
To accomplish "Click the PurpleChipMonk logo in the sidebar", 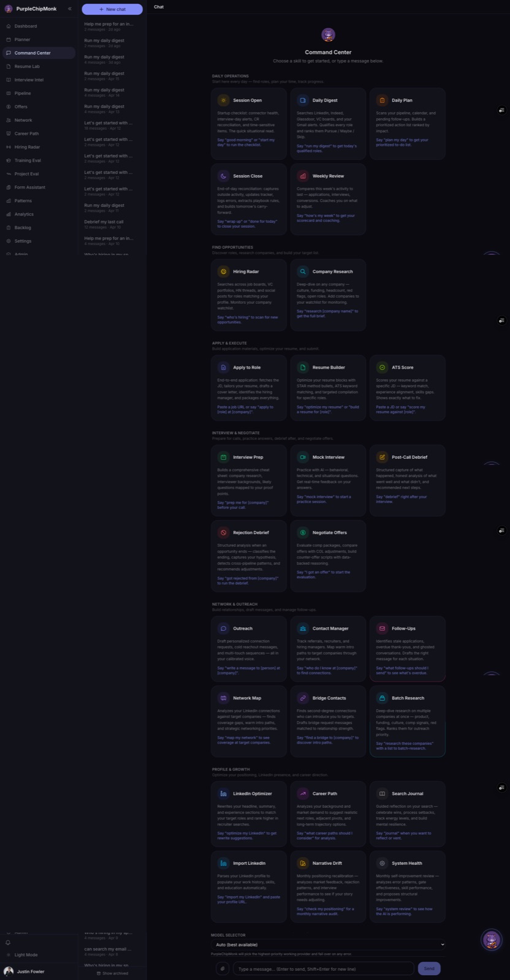I will tap(9, 9).
